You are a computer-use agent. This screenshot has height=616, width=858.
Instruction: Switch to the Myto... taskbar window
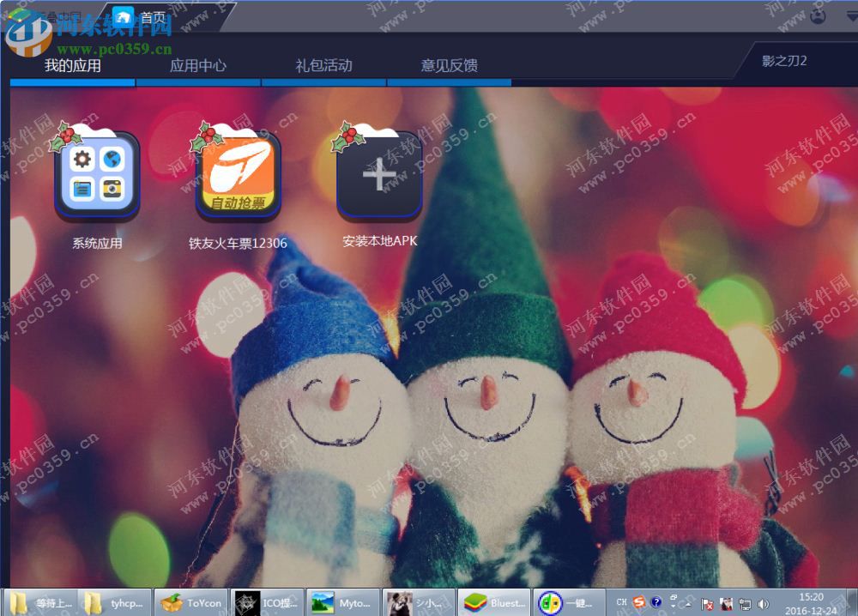coord(342,603)
